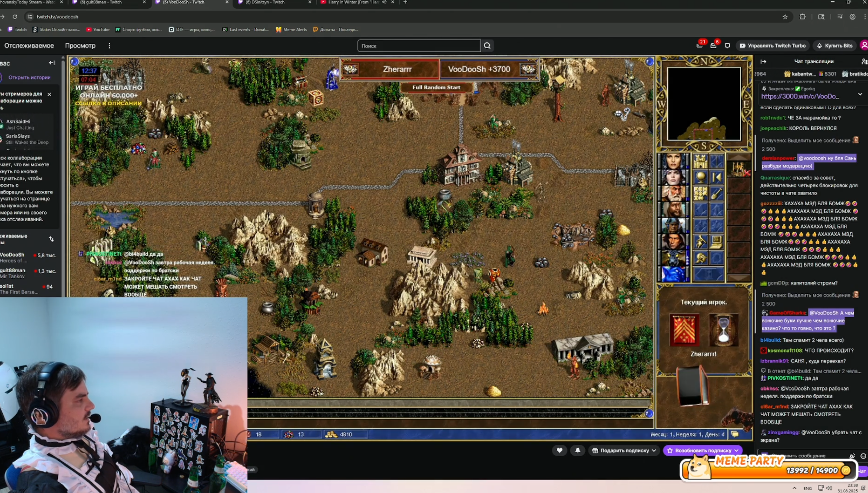Image resolution: width=868 pixels, height=493 pixels.
Task: Open the Возобновить подписку dropdown
Action: pos(702,450)
